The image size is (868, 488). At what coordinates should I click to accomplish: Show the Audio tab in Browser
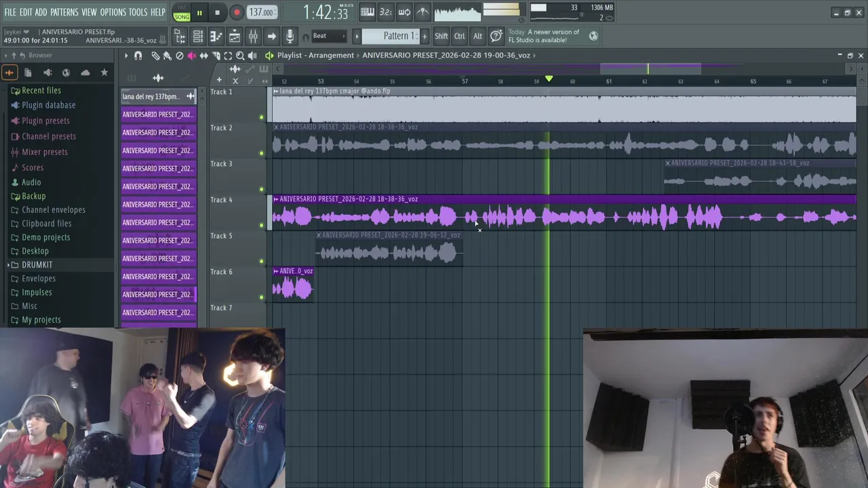click(x=9, y=73)
